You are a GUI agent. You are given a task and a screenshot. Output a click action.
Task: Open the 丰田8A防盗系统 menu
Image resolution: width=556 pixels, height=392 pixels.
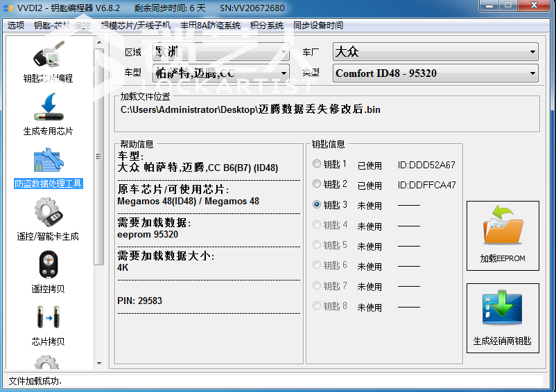(210, 26)
